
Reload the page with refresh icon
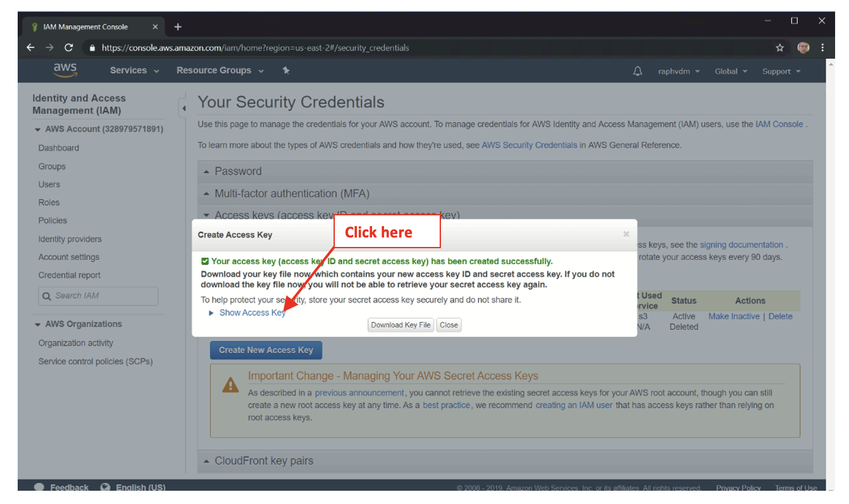click(69, 48)
